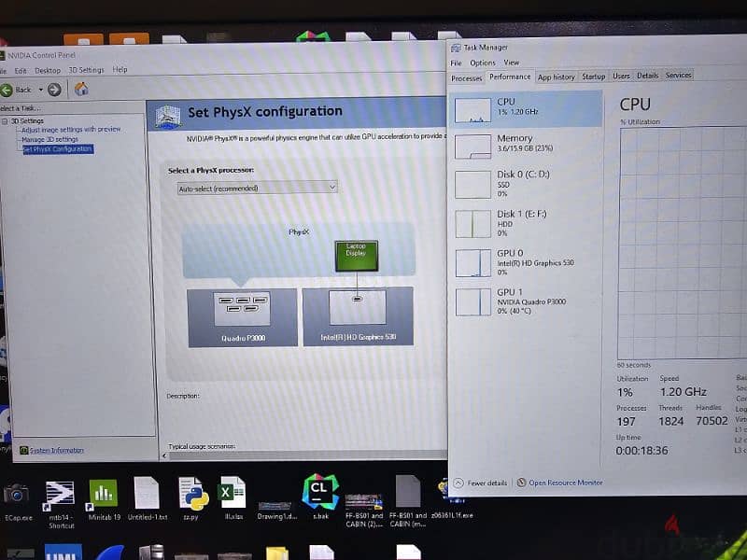The width and height of the screenshot is (747, 560).
Task: Open the PhysX processor Auto-select dropdown
Action: [x=258, y=189]
